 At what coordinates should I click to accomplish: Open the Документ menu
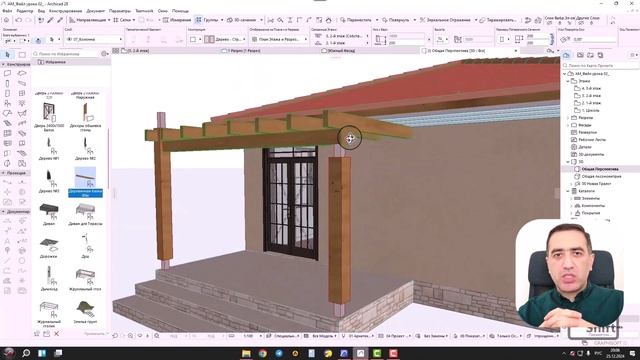tap(96, 11)
